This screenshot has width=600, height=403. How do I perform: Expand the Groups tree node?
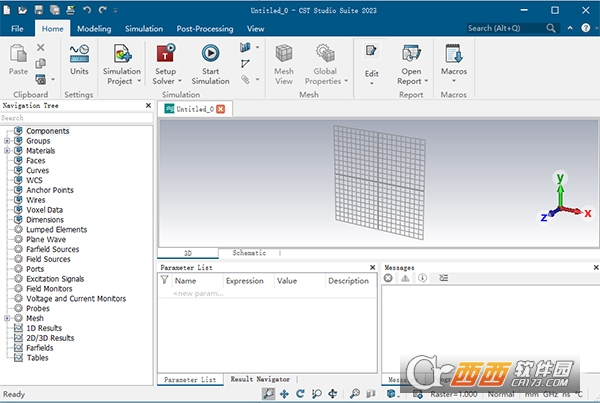[x=7, y=141]
